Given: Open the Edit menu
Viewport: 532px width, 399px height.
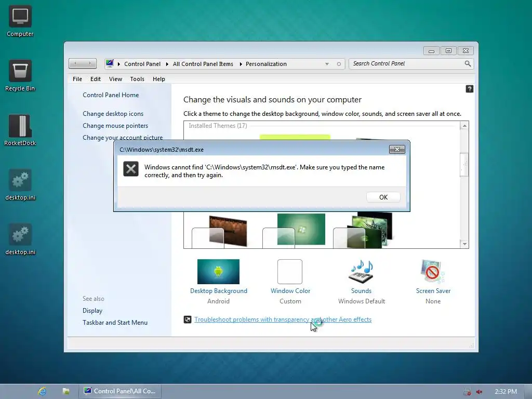Looking at the screenshot, I should [x=96, y=79].
